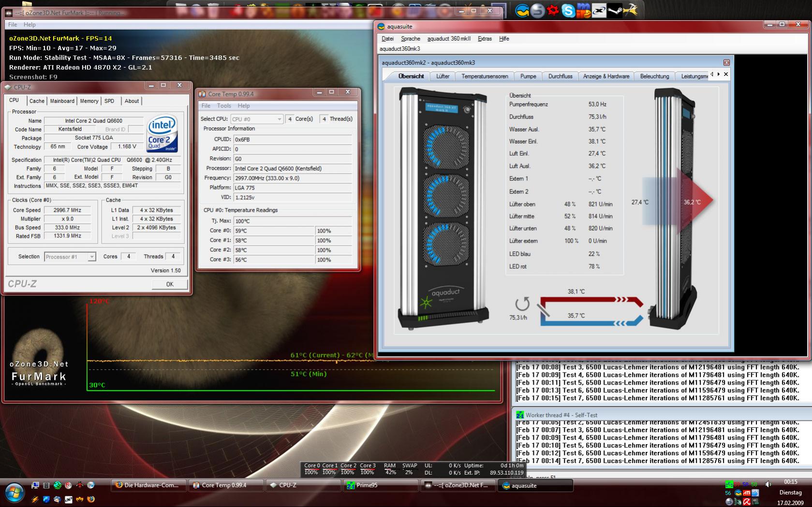This screenshot has width=812, height=507.
Task: Open the Help menu in FurMark
Action: click(30, 25)
